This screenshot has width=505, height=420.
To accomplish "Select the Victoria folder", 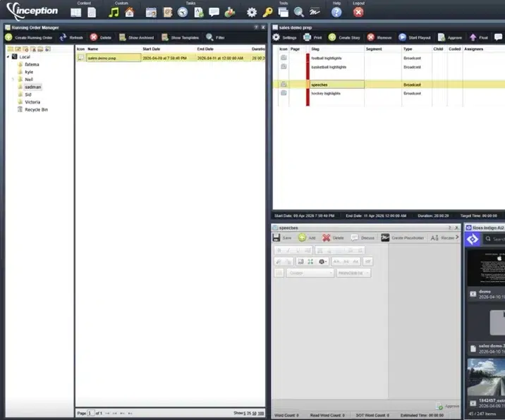I will coord(32,102).
